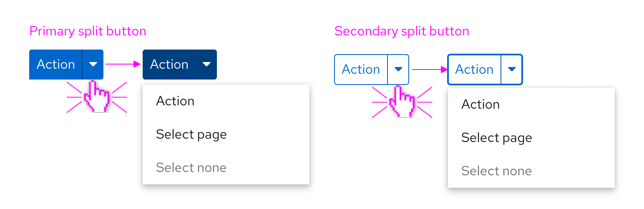This screenshot has height=209, width=644.
Task: Choose Select page in the secondary dropdown menu
Action: pos(496,138)
